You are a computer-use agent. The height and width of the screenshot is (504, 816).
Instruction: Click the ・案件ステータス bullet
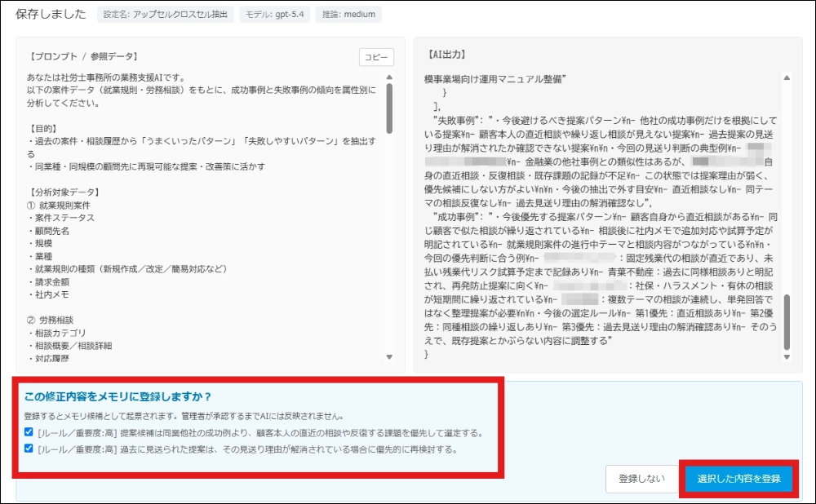point(61,218)
